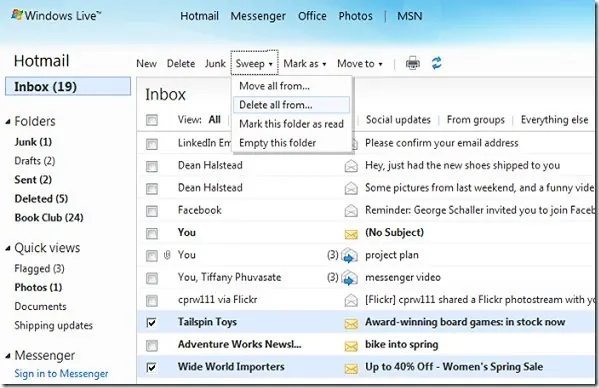Collapse the Folders section
599x388 pixels.
coord(8,122)
